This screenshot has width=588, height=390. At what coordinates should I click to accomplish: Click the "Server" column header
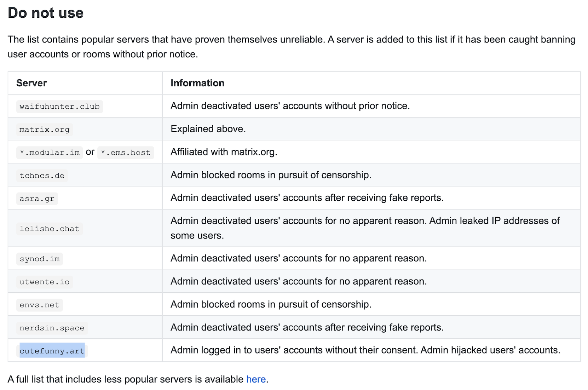click(x=31, y=83)
